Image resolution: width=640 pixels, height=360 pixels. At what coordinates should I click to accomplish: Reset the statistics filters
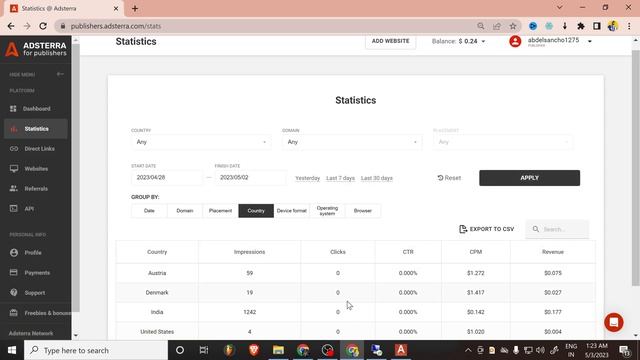[x=449, y=178]
